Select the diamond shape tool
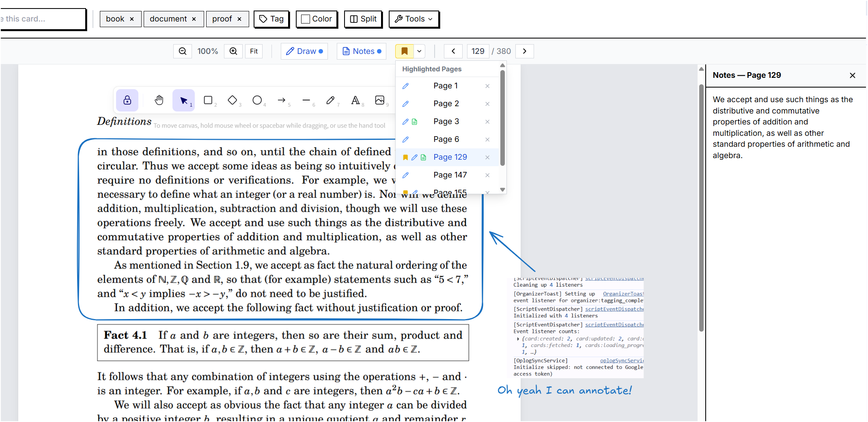The height and width of the screenshot is (422, 868). pyautogui.click(x=233, y=100)
